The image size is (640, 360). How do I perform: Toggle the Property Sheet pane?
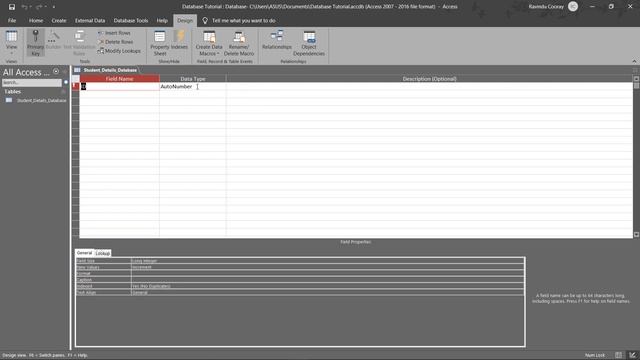coord(160,43)
